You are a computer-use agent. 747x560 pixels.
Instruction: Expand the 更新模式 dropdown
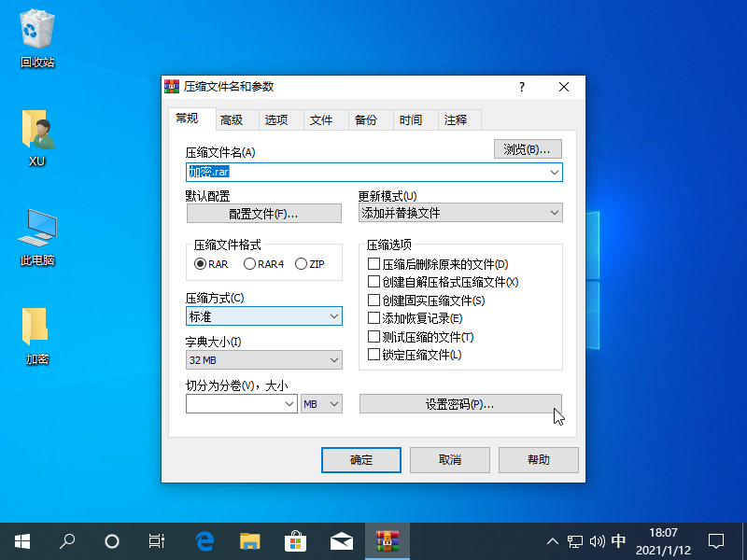tap(460, 214)
